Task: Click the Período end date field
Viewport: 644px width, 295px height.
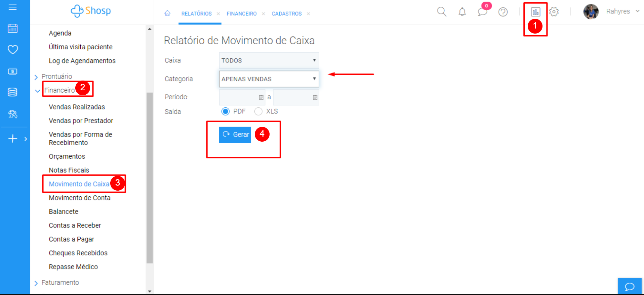Action: [296, 97]
